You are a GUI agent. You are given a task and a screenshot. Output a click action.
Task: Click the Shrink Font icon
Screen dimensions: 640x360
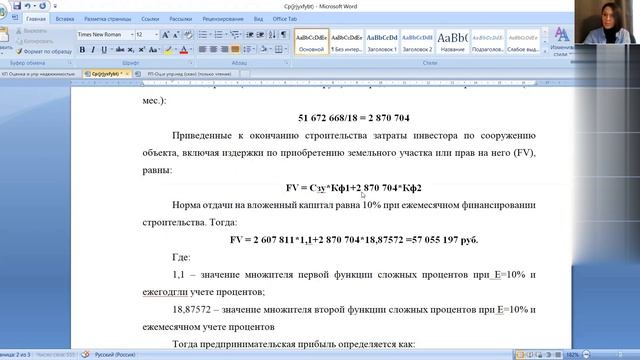176,35
